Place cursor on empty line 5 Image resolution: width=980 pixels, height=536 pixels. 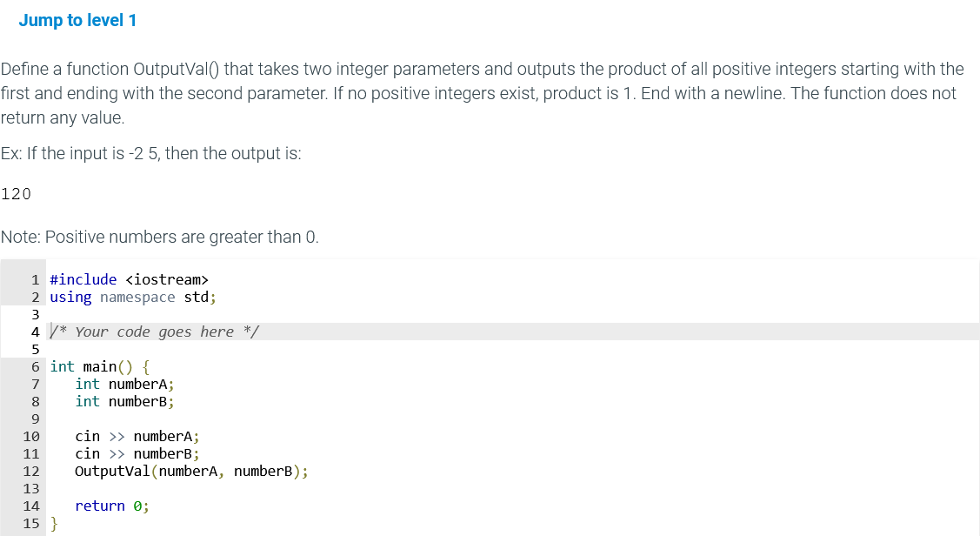(512, 349)
